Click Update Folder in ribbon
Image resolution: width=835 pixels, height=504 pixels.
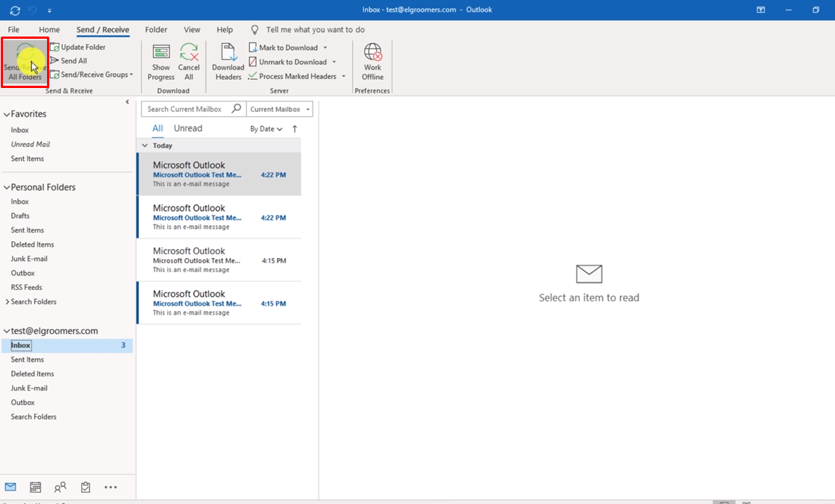point(78,47)
